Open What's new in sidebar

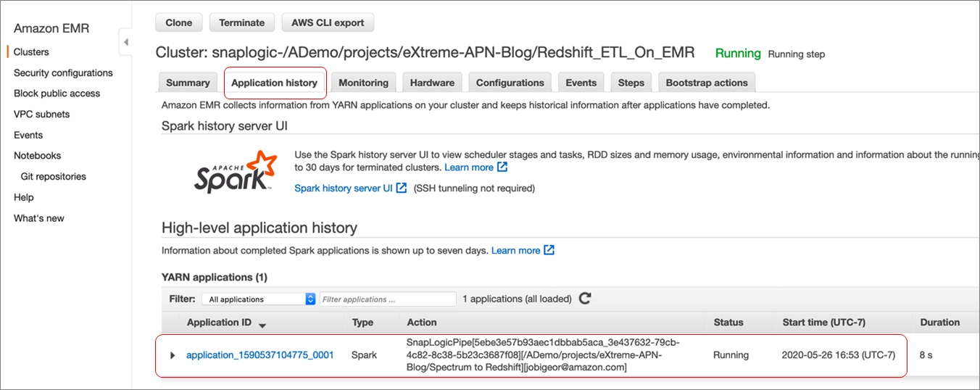(39, 218)
